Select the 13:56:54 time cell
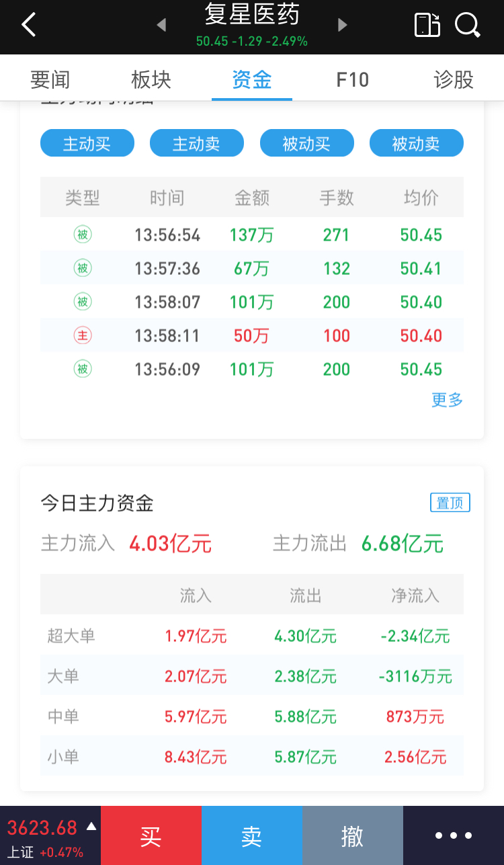The width and height of the screenshot is (504, 865). 167,235
